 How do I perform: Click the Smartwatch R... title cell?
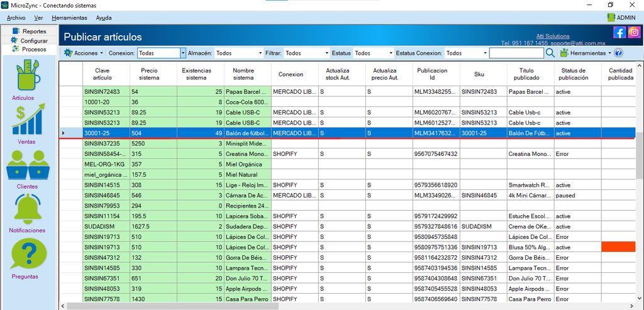click(x=531, y=185)
